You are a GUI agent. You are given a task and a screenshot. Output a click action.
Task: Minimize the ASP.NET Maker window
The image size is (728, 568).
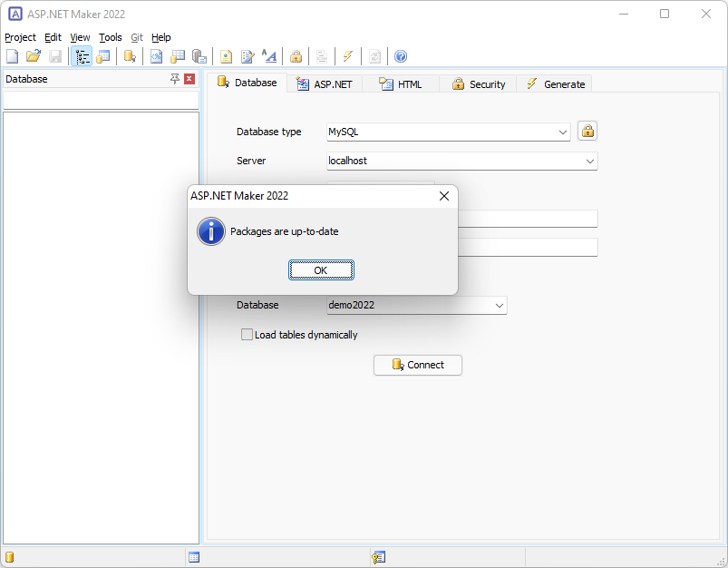pyautogui.click(x=624, y=14)
